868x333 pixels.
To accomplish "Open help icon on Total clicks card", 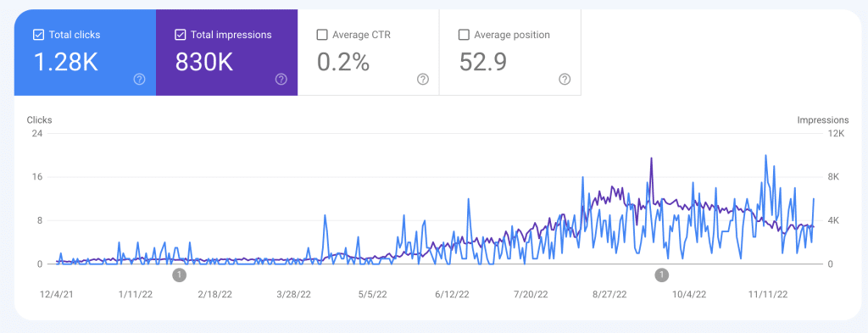I will tap(140, 79).
